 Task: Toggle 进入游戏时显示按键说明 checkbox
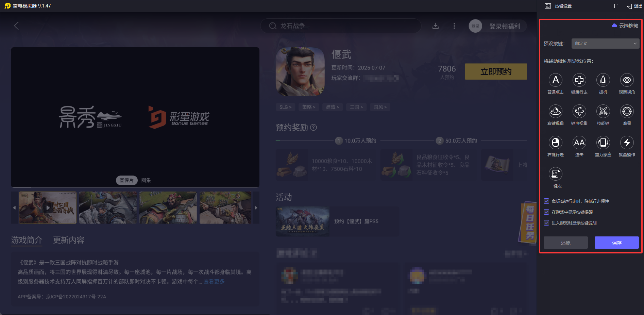546,223
